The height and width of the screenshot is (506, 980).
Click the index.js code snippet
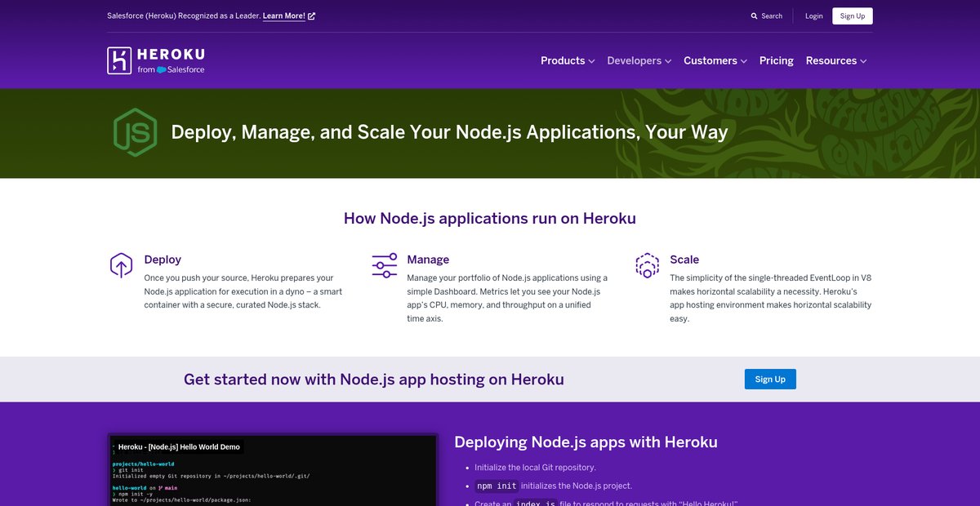pos(534,504)
